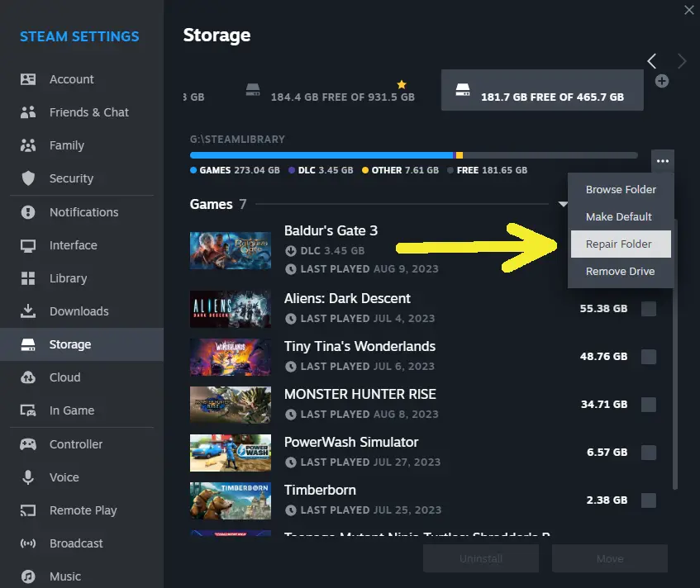Click the Move button

click(610, 558)
